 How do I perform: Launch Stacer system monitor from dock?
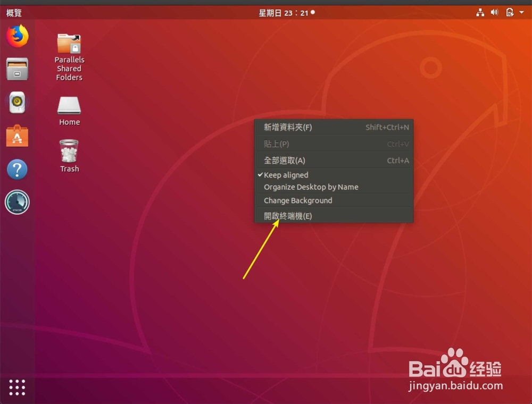pos(17,203)
